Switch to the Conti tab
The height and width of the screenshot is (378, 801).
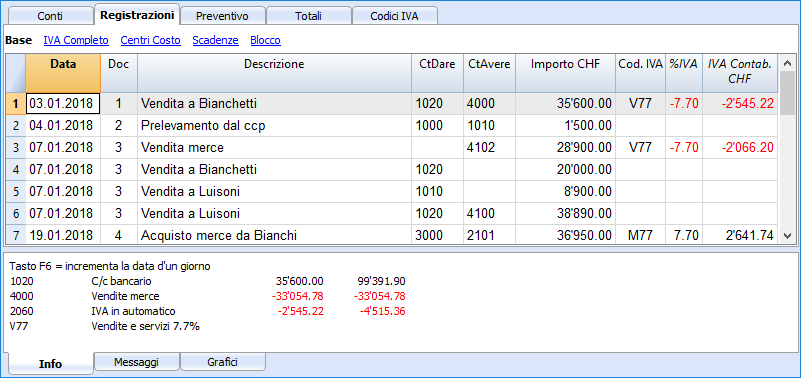[50, 16]
